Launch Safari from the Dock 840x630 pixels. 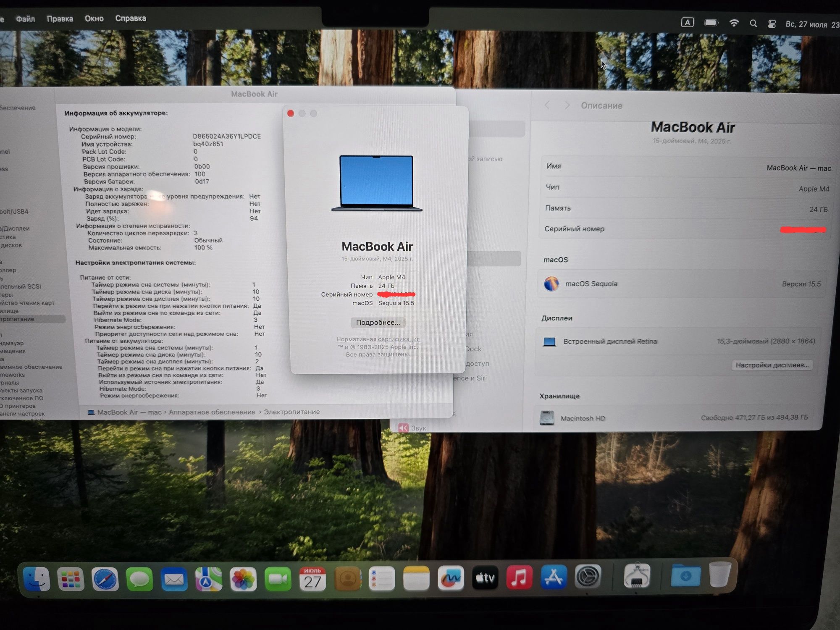point(105,579)
